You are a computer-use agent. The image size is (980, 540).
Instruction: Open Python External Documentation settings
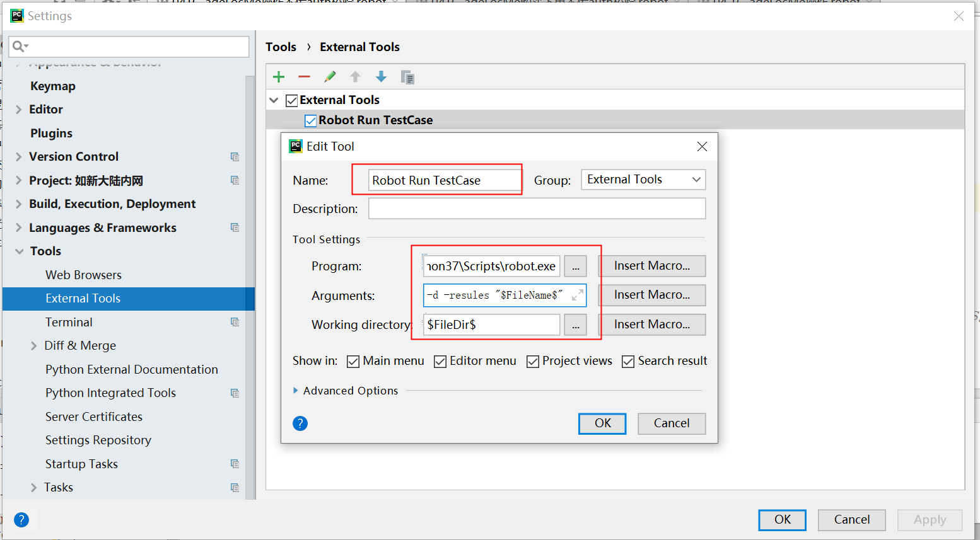pyautogui.click(x=132, y=369)
